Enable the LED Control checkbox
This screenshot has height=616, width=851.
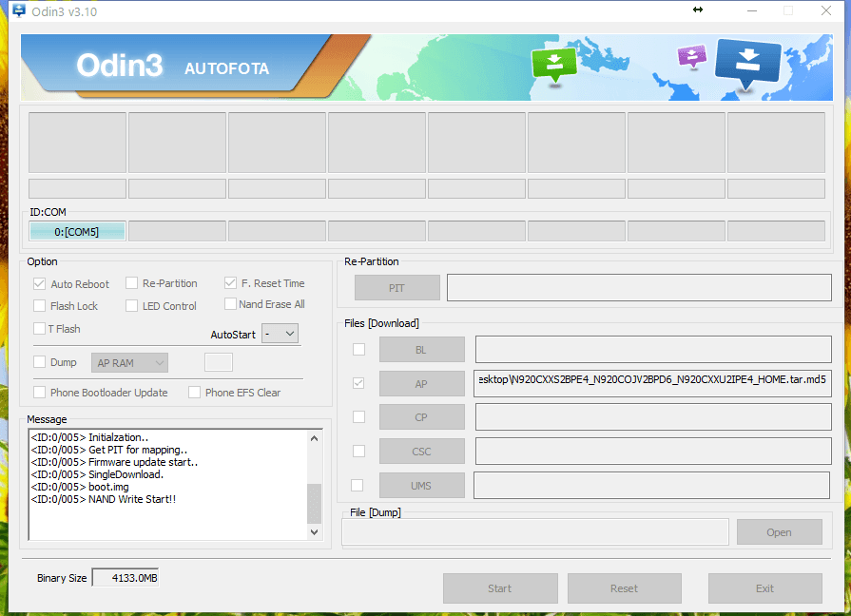pyautogui.click(x=131, y=305)
